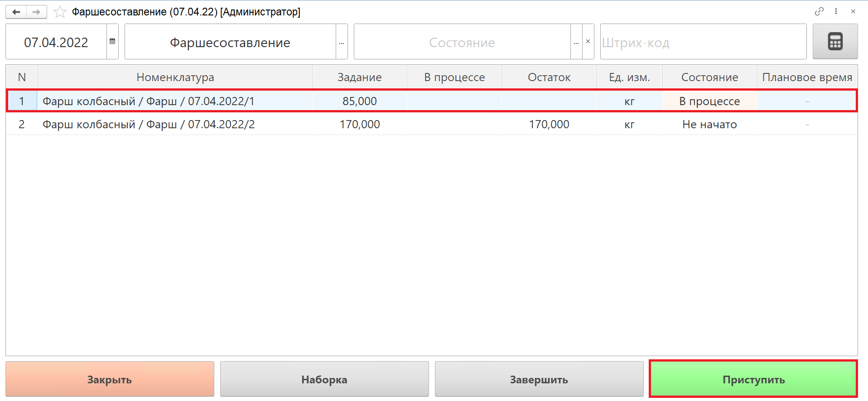The width and height of the screenshot is (868, 401).
Task: Select row 2 Фарш колбасный 07.04.2022/2
Action: [x=149, y=125]
